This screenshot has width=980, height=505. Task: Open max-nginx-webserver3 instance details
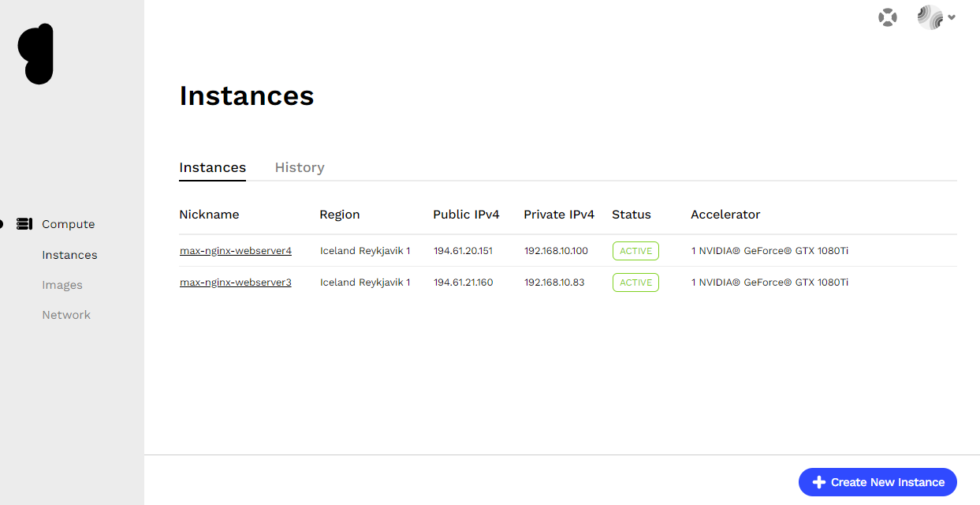click(x=235, y=282)
